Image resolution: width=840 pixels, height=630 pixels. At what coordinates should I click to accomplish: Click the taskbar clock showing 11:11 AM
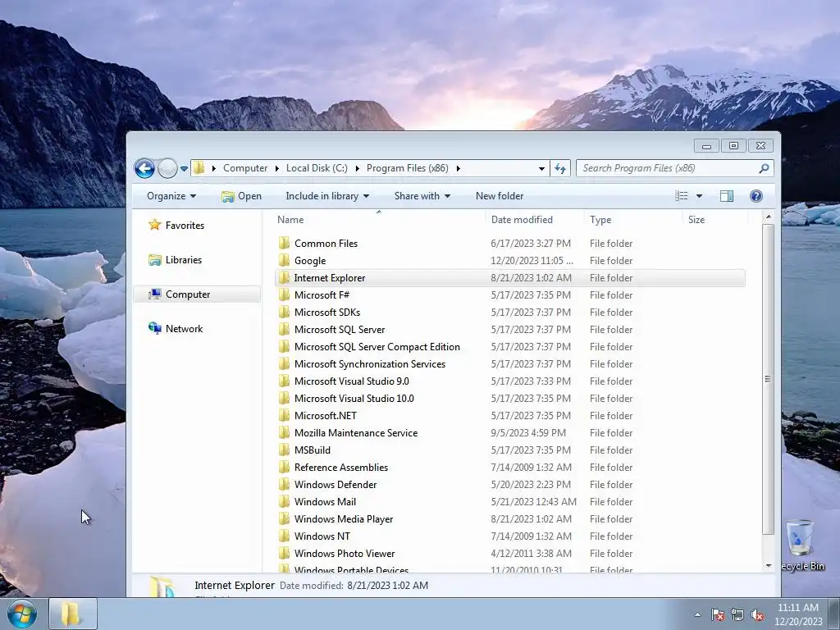(x=797, y=614)
